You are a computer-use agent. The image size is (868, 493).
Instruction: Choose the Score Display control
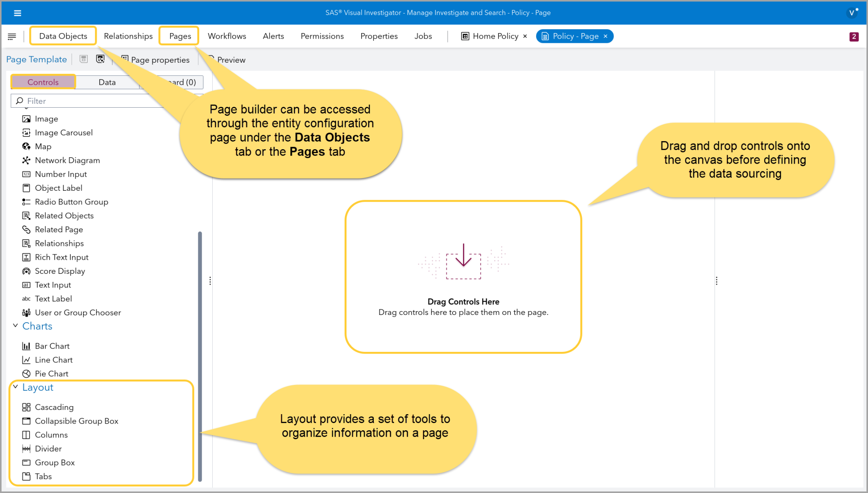pos(60,271)
